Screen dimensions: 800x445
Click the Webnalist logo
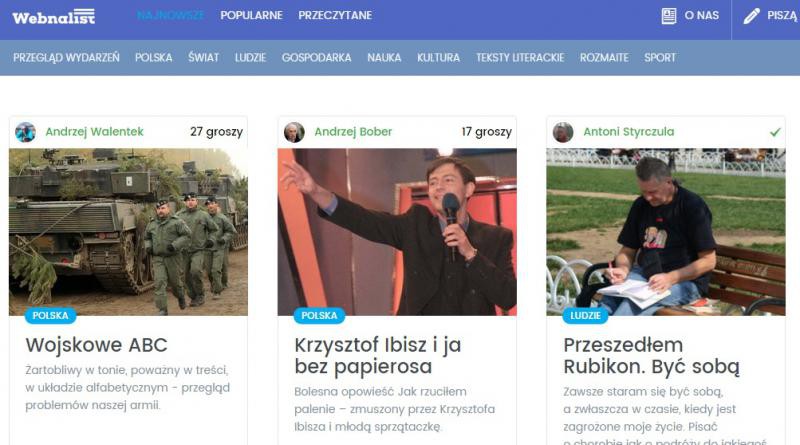pyautogui.click(x=54, y=17)
